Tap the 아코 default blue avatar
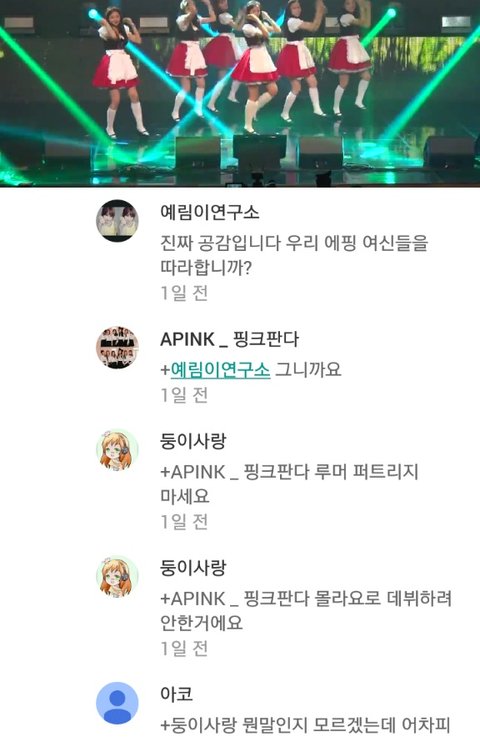This screenshot has height=737, width=480. (118, 703)
